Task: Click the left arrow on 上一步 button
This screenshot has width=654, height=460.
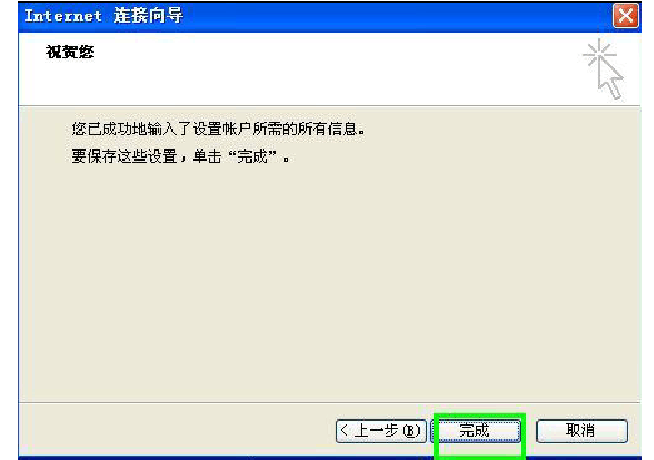Action: (x=344, y=430)
